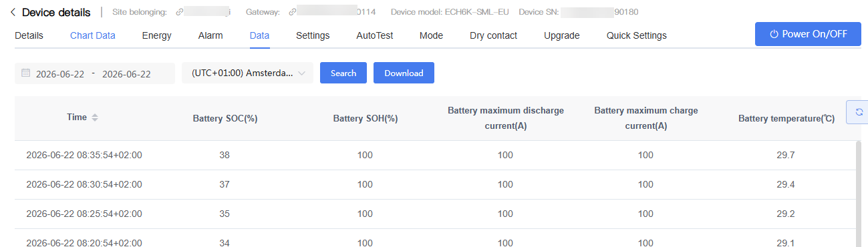Image resolution: width=868 pixels, height=247 pixels.
Task: Click the Time column sort arrows
Action: tap(95, 117)
